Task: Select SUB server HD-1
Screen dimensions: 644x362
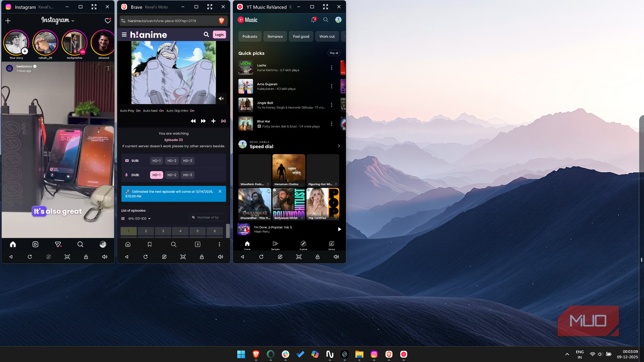Action: click(157, 161)
